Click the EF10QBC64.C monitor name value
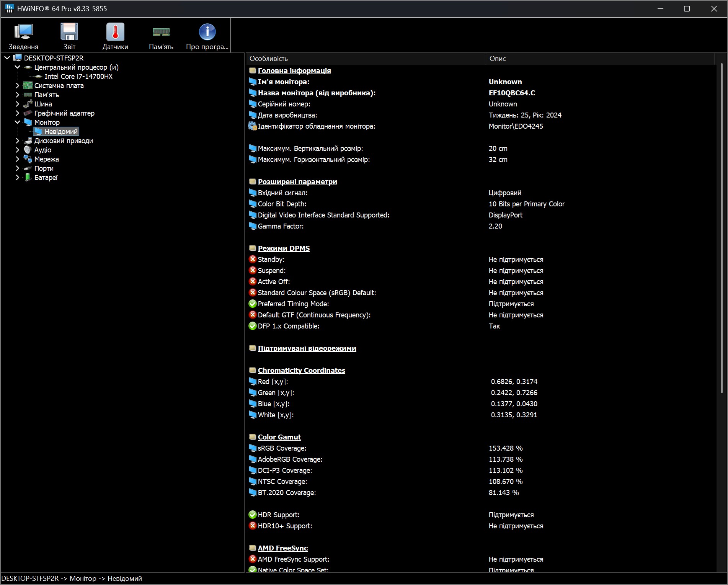The image size is (728, 585). point(512,93)
